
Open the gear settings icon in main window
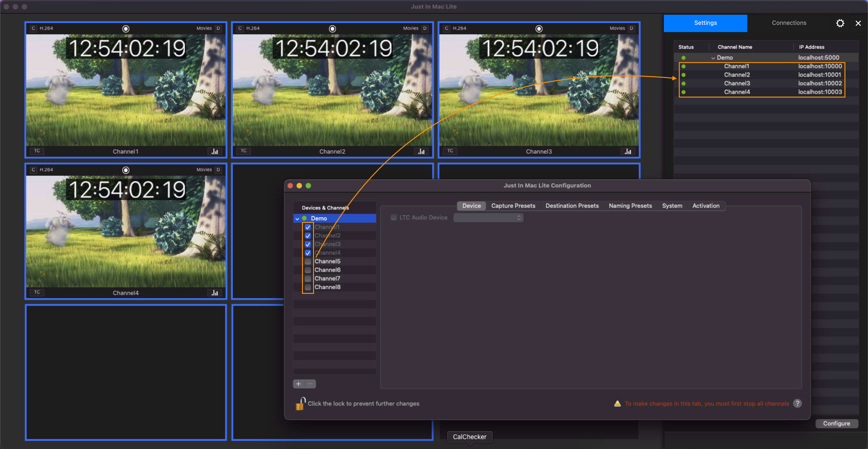click(840, 23)
